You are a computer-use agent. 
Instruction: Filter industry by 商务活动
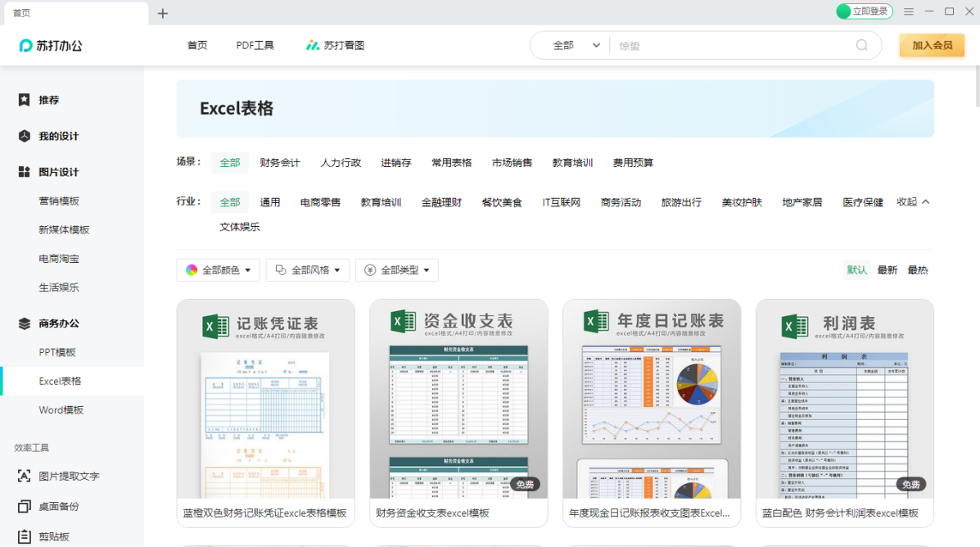(x=621, y=202)
